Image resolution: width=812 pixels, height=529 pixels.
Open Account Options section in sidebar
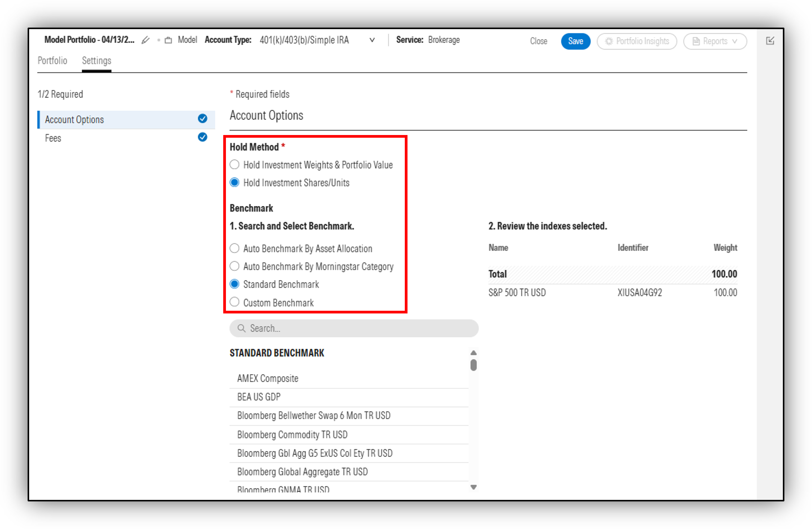coord(126,120)
